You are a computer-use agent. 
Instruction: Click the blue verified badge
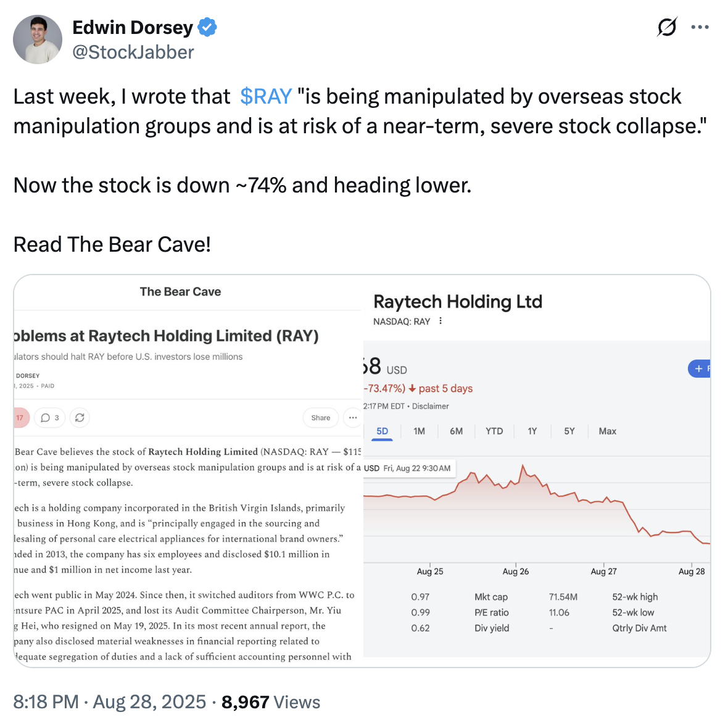(207, 28)
